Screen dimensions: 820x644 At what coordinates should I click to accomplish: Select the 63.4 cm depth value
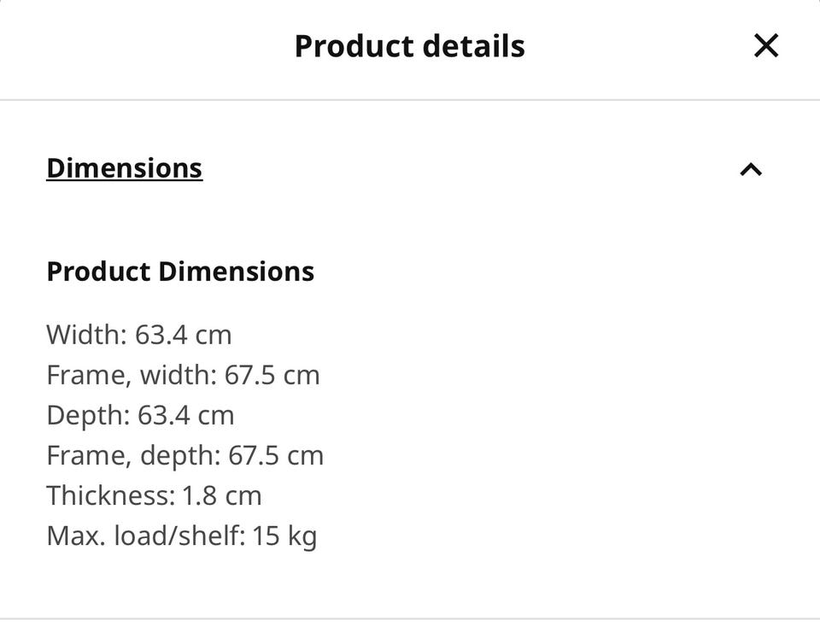(185, 415)
